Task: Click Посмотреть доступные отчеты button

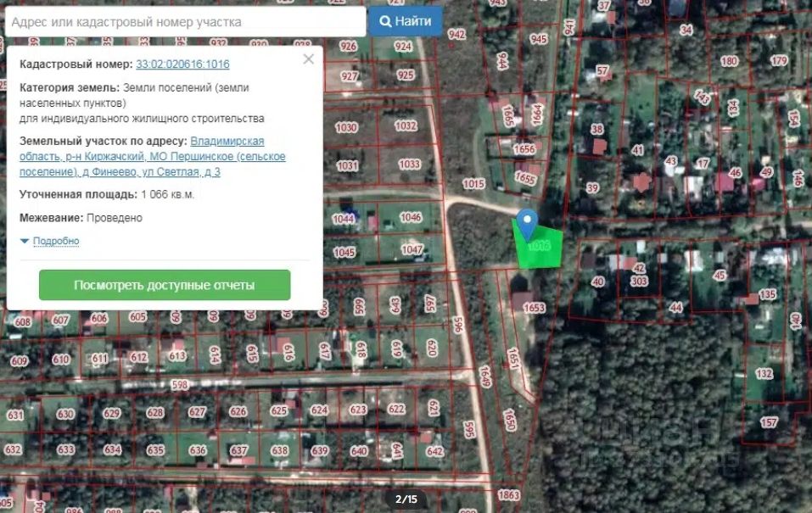Action: 165,285
